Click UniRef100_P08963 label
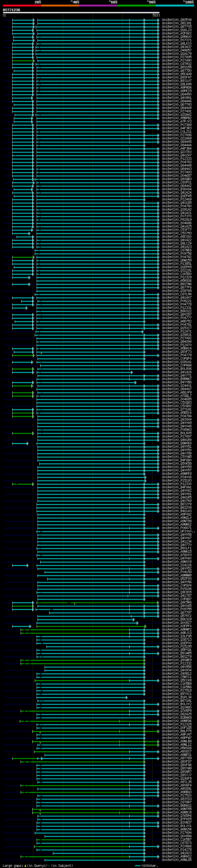This screenshot has width=197, height=868. [x=177, y=430]
